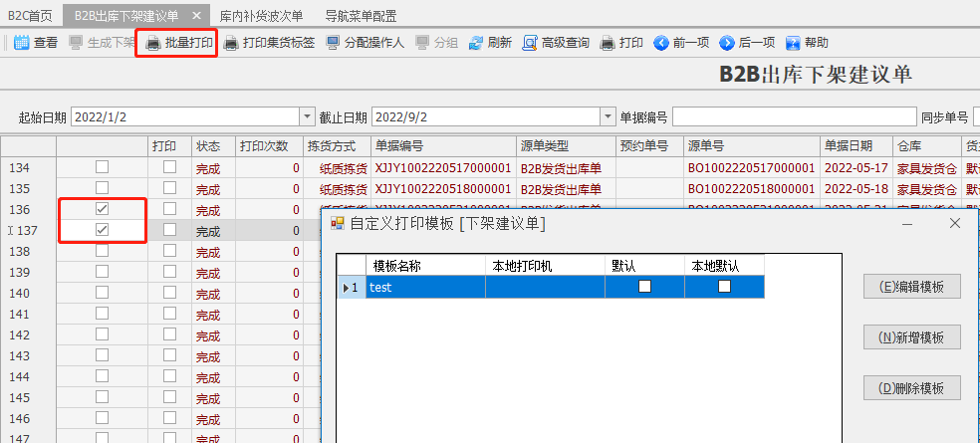Click into the 单据编号 input field
This screenshot has width=980, height=443.
click(794, 116)
